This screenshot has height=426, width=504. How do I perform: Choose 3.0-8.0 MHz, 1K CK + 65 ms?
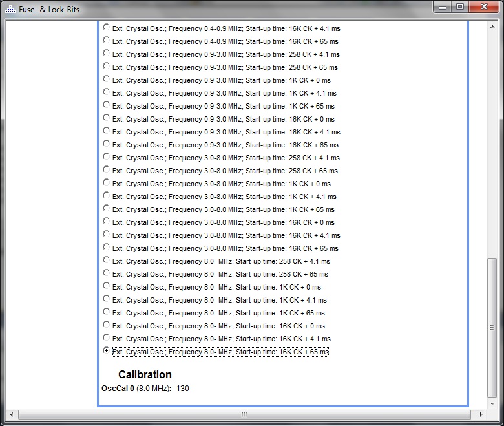pyautogui.click(x=106, y=208)
